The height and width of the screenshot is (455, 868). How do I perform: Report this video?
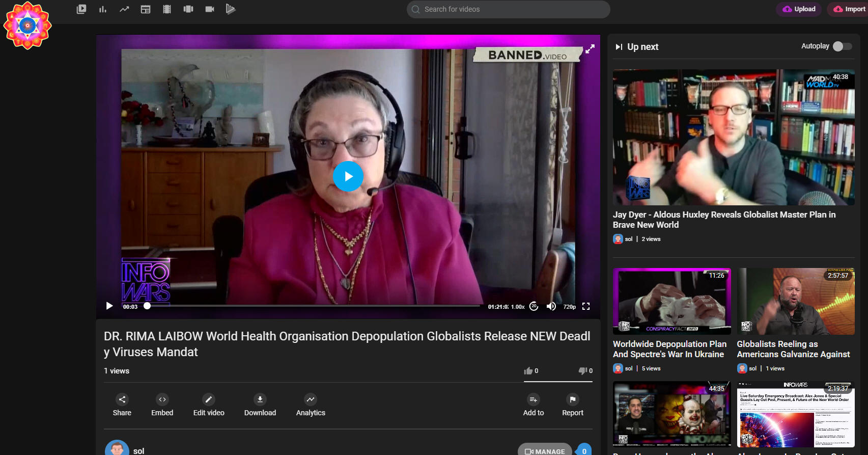(573, 405)
